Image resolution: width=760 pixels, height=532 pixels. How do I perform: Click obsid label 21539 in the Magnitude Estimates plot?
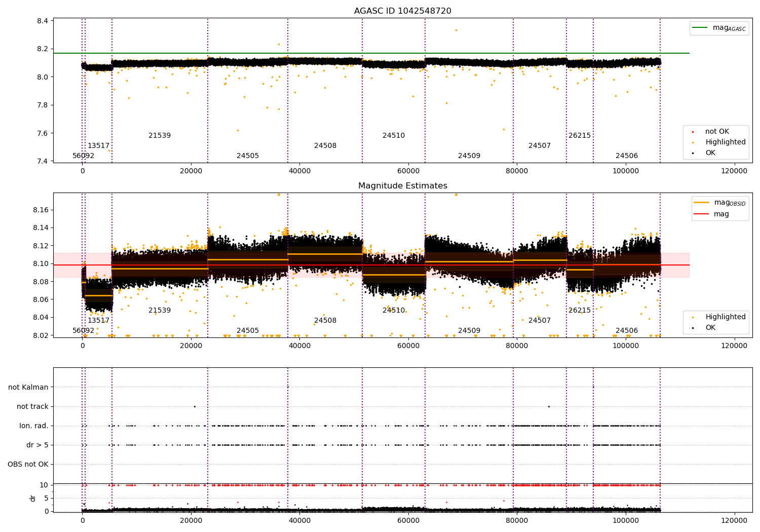click(x=160, y=311)
